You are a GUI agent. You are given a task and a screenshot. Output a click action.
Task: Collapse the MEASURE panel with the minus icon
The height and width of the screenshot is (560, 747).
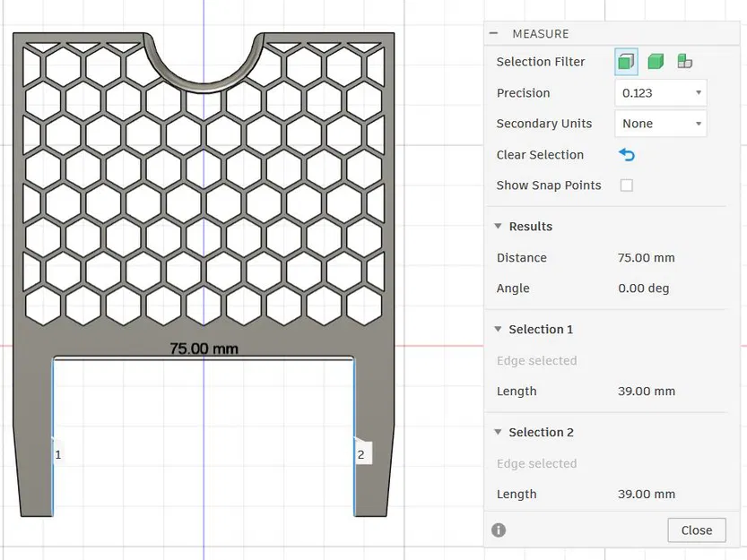coord(493,33)
